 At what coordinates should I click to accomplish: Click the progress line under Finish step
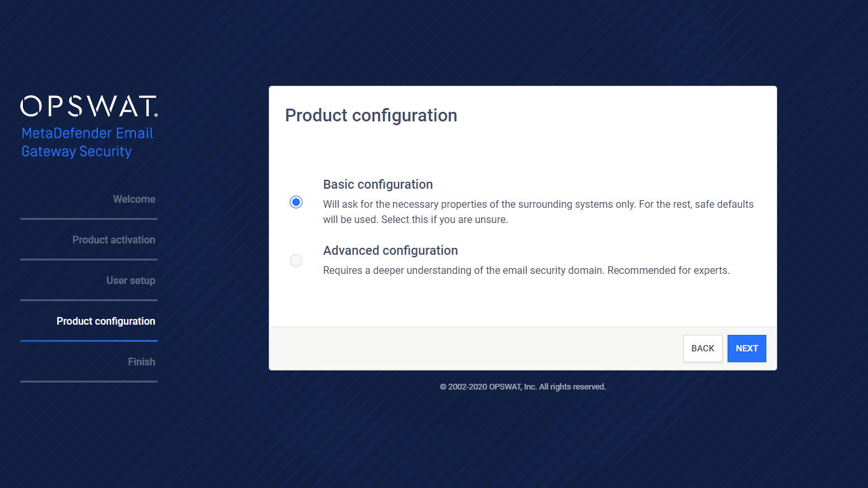click(89, 381)
